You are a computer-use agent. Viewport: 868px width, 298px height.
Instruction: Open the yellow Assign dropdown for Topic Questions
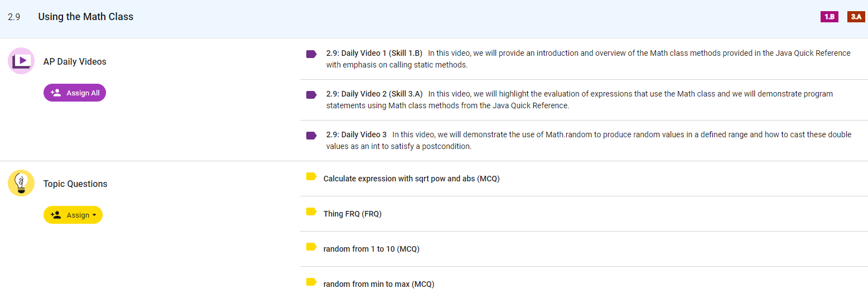point(73,215)
